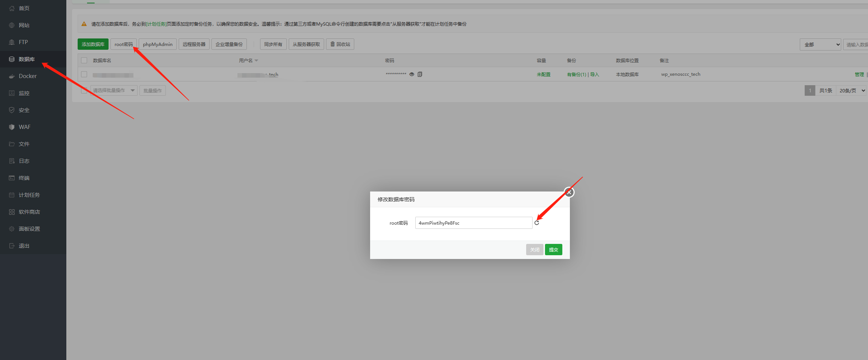Viewport: 868px width, 360px height.
Task: Click the root密码 button
Action: tap(124, 44)
